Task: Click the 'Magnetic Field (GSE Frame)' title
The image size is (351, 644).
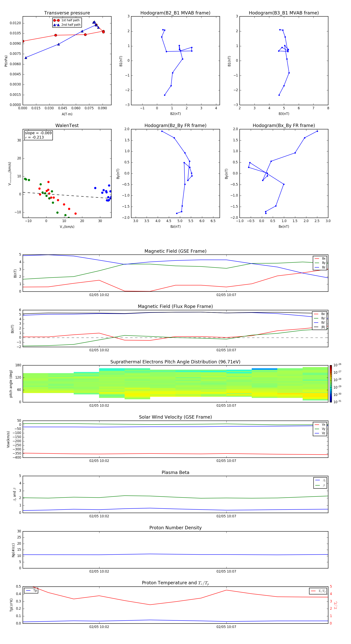Action: [175, 251]
